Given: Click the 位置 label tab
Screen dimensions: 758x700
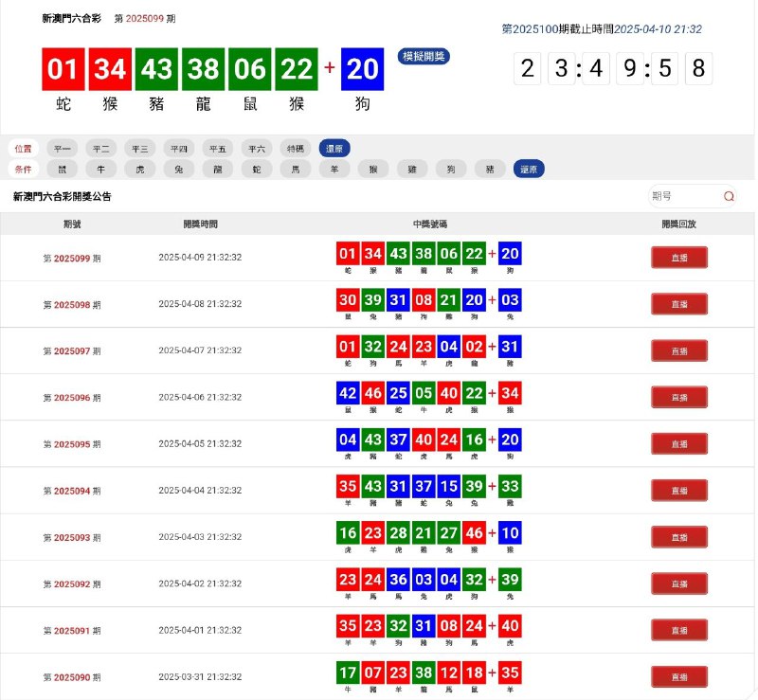Looking at the screenshot, I should (23, 149).
